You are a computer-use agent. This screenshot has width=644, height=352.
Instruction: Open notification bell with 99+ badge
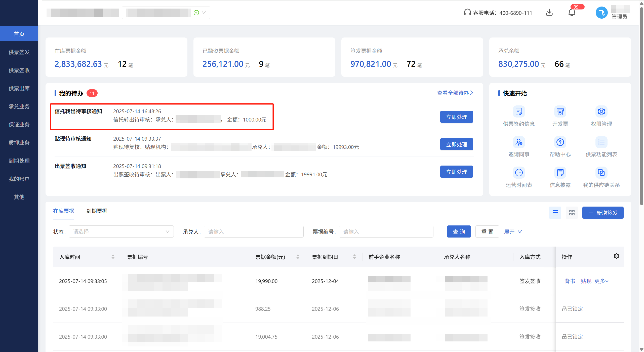572,13
